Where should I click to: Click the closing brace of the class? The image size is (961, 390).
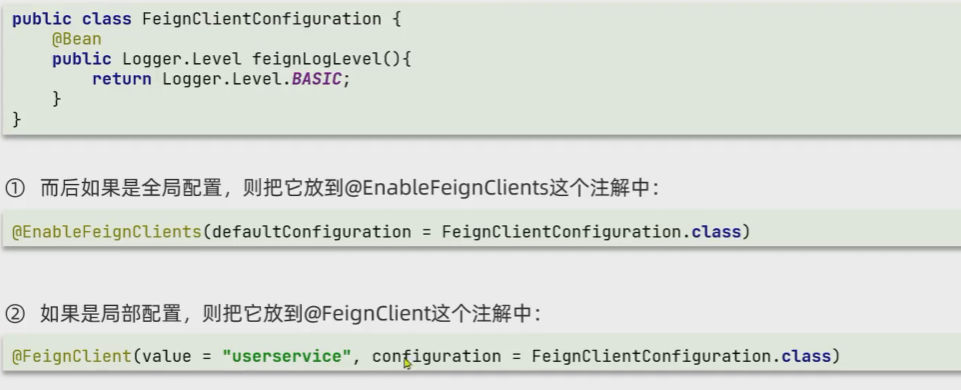[x=17, y=119]
